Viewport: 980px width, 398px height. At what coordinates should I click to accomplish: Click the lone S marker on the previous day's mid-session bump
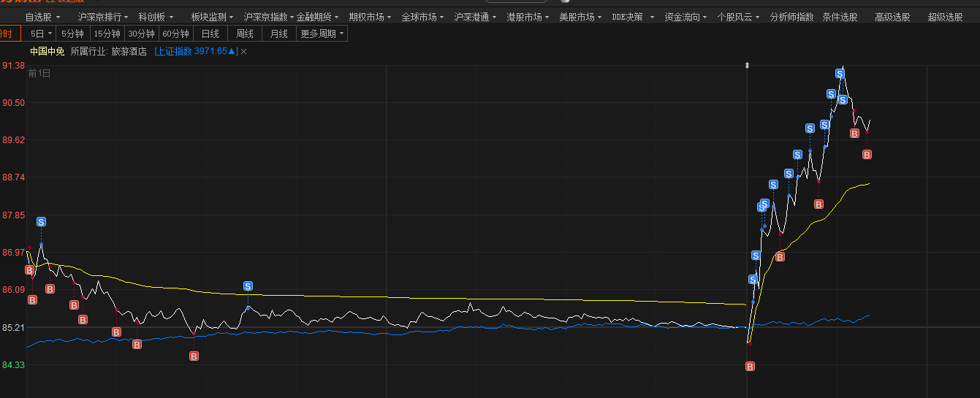click(248, 286)
